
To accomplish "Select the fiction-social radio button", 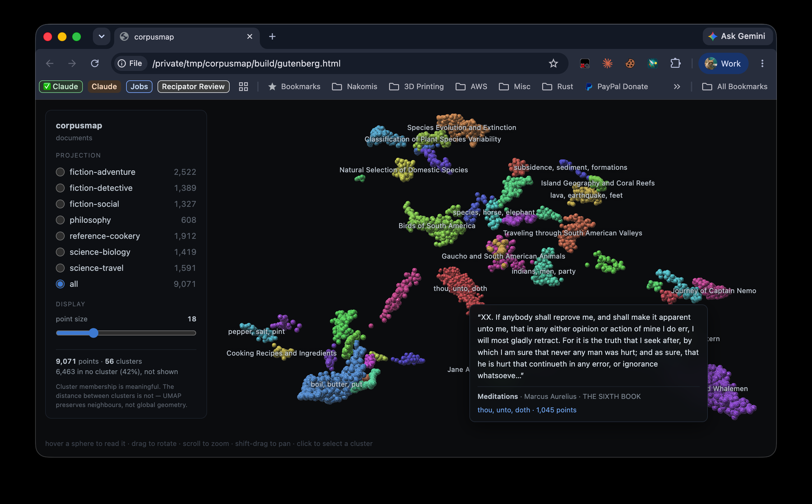I will pos(60,204).
